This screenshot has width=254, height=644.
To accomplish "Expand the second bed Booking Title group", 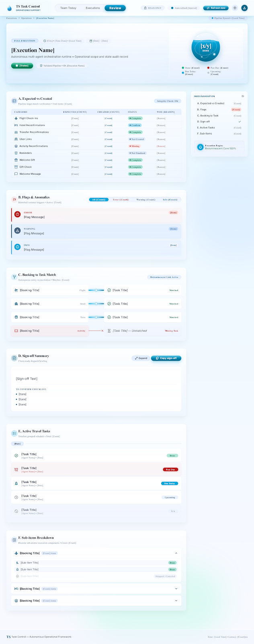I will [176, 589].
